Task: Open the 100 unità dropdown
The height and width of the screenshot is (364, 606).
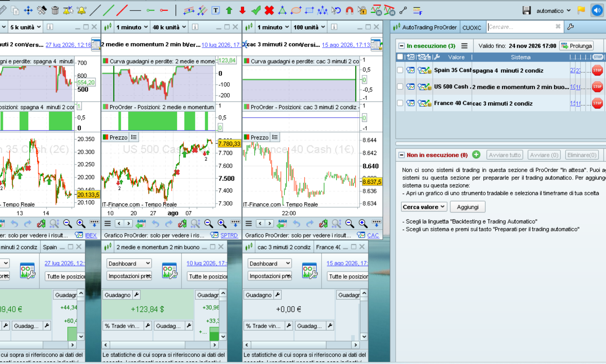Action: pos(309,27)
